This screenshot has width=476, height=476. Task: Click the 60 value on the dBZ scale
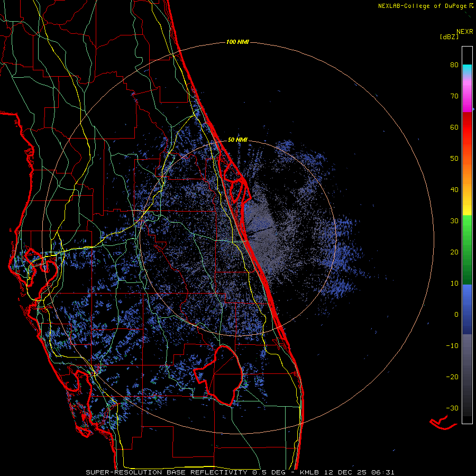(x=454, y=127)
